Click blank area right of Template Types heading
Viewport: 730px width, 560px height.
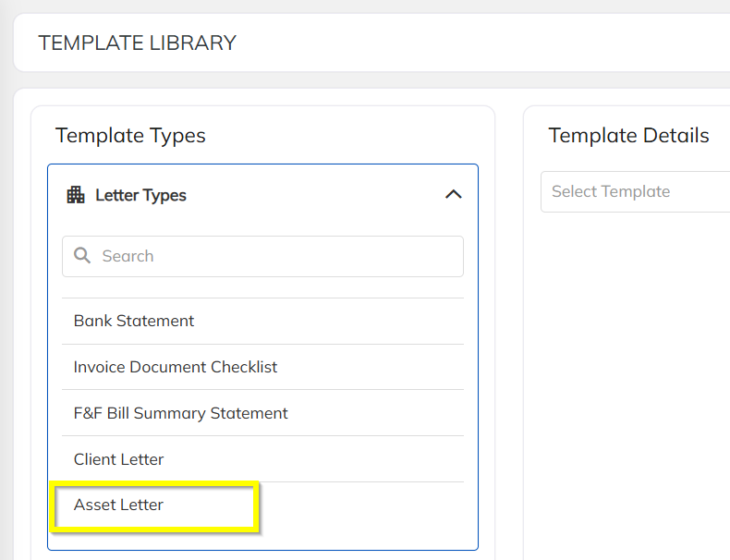[x=351, y=136]
